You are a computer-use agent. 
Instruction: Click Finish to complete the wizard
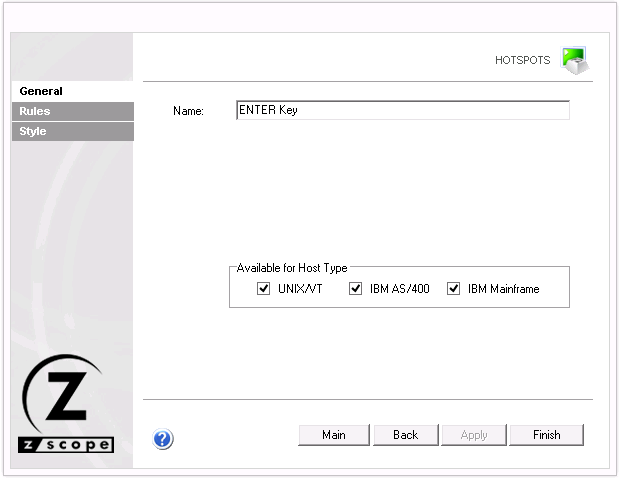pyautogui.click(x=546, y=435)
